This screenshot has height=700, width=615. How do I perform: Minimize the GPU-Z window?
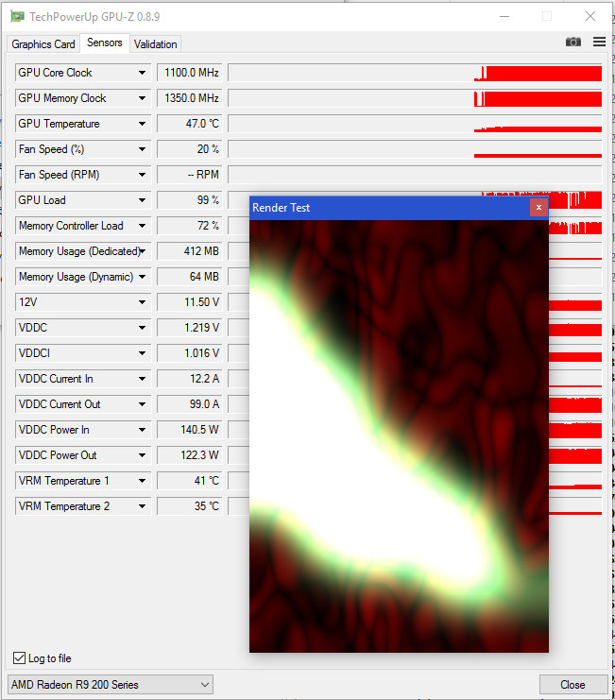click(504, 16)
